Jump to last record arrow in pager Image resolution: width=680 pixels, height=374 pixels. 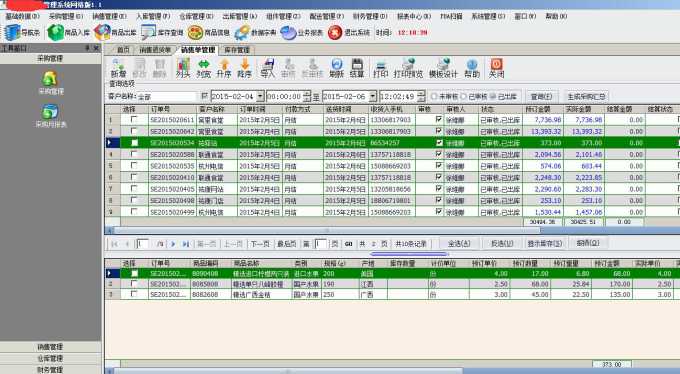(x=186, y=244)
